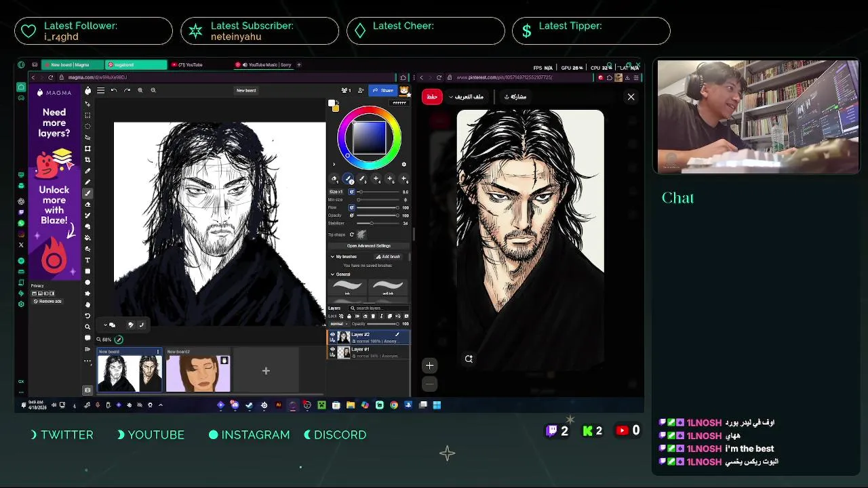
Task: Show more tools via three dots
Action: (x=87, y=361)
